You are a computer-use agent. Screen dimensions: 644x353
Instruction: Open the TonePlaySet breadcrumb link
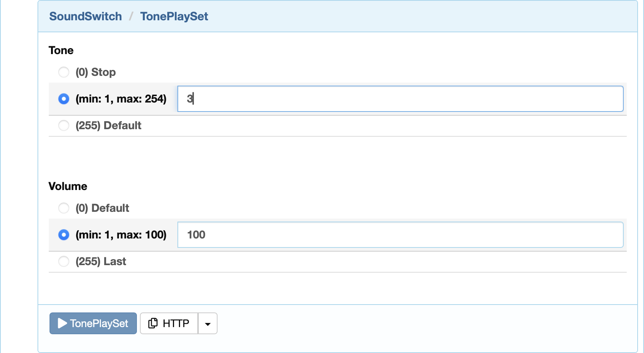click(174, 16)
